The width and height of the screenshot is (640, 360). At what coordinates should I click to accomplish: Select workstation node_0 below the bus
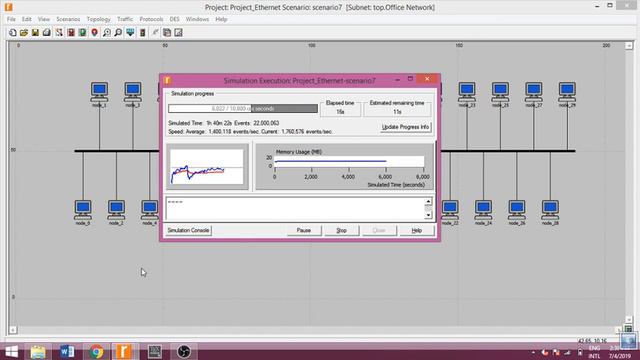(83, 210)
